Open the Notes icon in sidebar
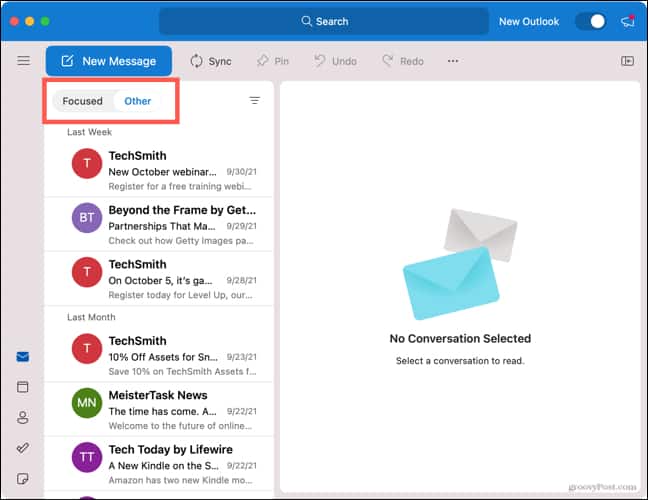This screenshot has width=648, height=500. coord(22,480)
